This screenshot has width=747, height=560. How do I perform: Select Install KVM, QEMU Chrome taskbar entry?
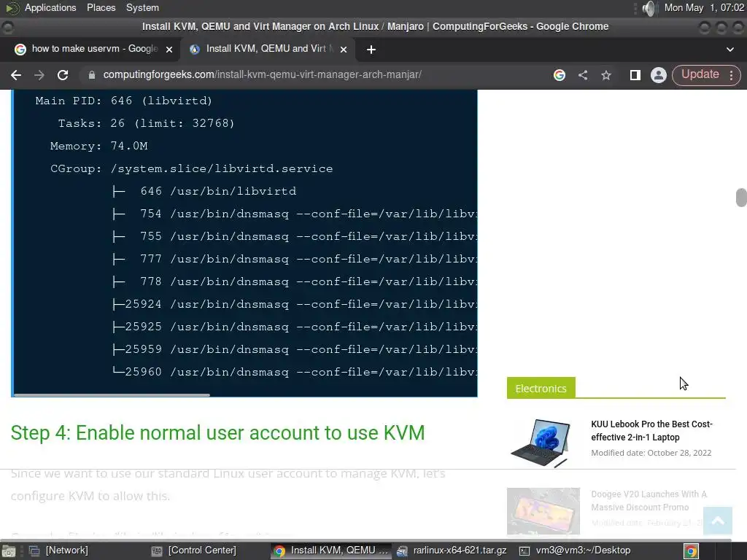[x=332, y=551]
